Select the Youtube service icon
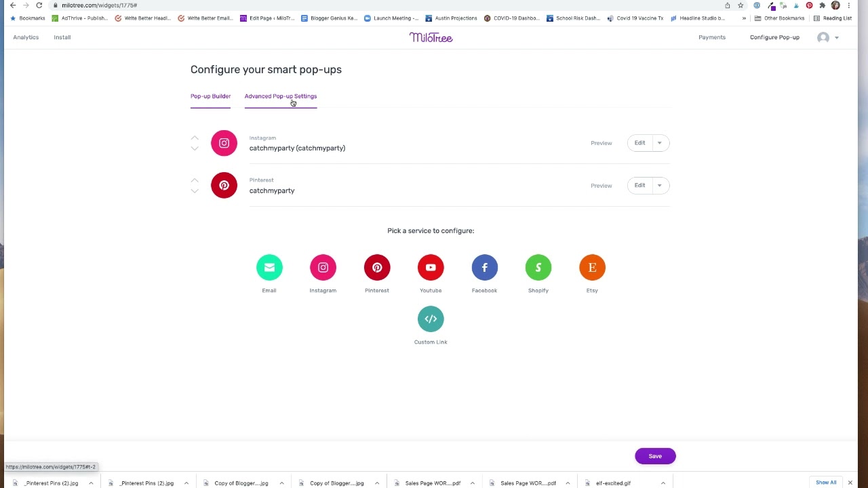 (431, 267)
